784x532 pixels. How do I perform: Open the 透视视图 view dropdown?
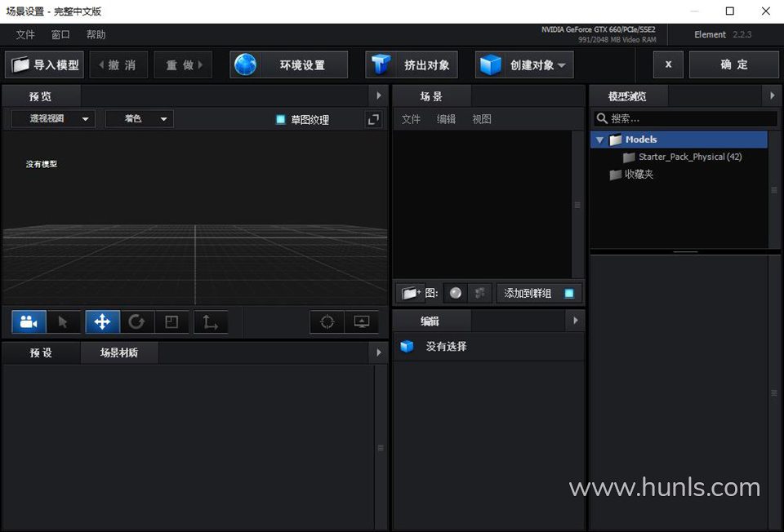52,119
